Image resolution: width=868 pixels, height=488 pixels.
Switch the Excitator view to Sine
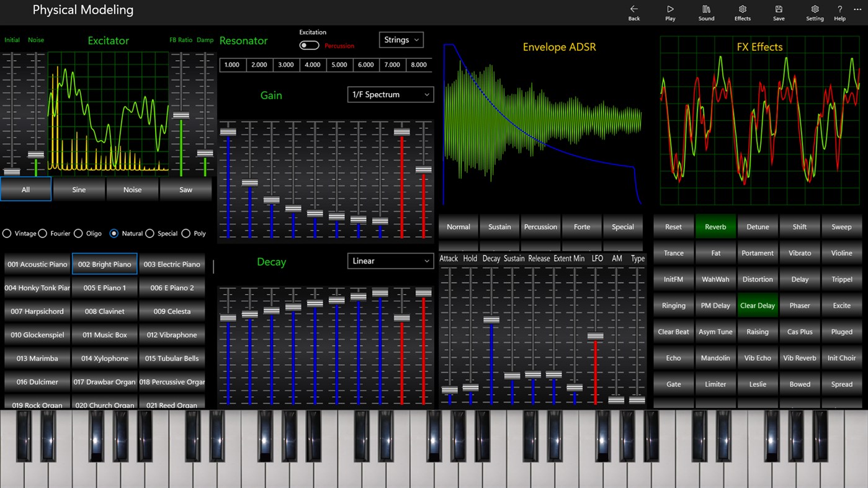pos(79,189)
